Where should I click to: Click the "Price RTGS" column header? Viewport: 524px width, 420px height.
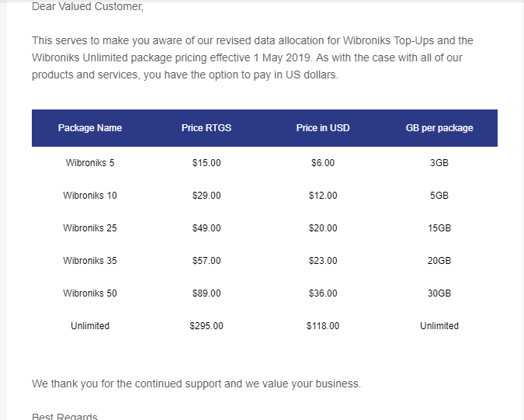coord(206,128)
